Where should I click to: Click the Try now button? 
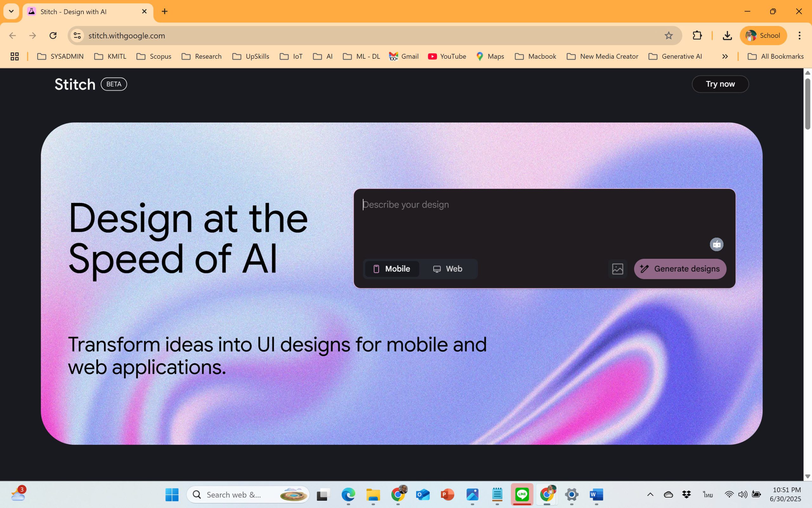click(720, 84)
